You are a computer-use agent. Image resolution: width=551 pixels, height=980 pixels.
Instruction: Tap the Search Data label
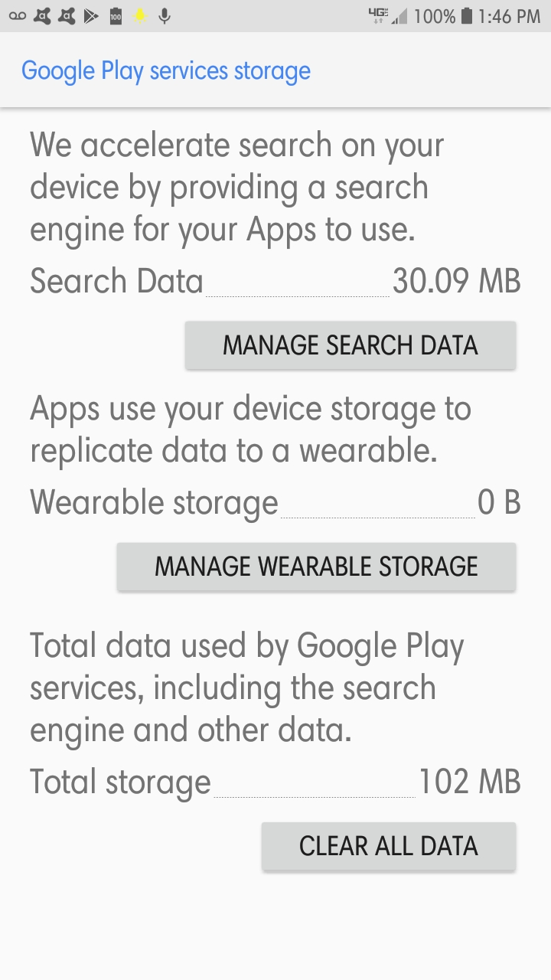[x=116, y=281]
